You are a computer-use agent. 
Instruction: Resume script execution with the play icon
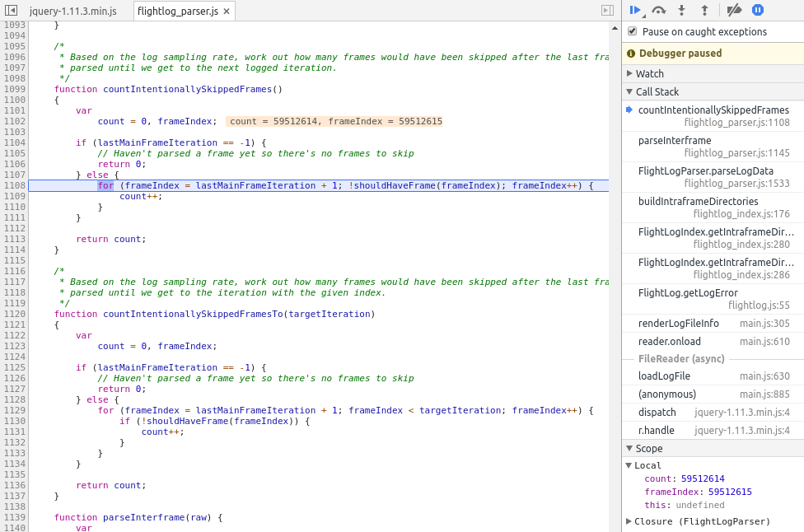point(635,10)
